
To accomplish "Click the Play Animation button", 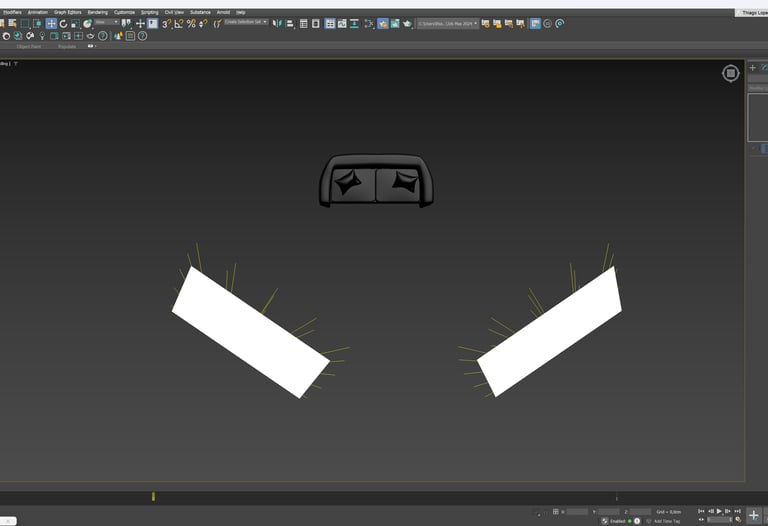I will pos(719,511).
